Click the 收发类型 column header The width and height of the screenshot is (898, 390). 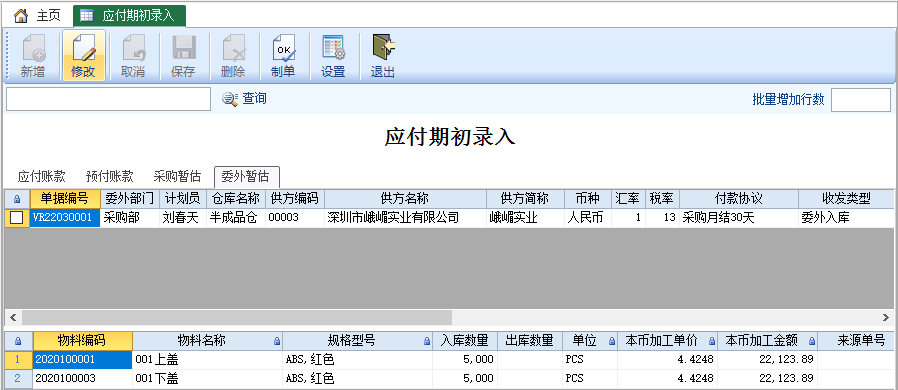[845, 199]
